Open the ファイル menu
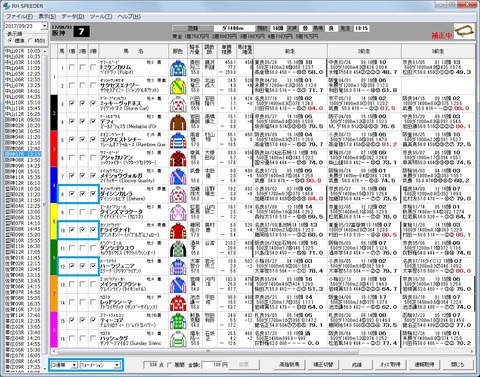The width and height of the screenshot is (480, 377). click(20, 16)
